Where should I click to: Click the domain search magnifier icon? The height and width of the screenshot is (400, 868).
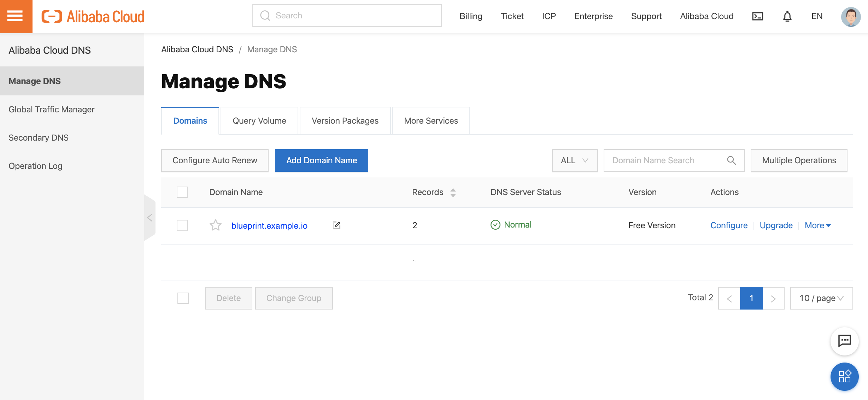731,160
